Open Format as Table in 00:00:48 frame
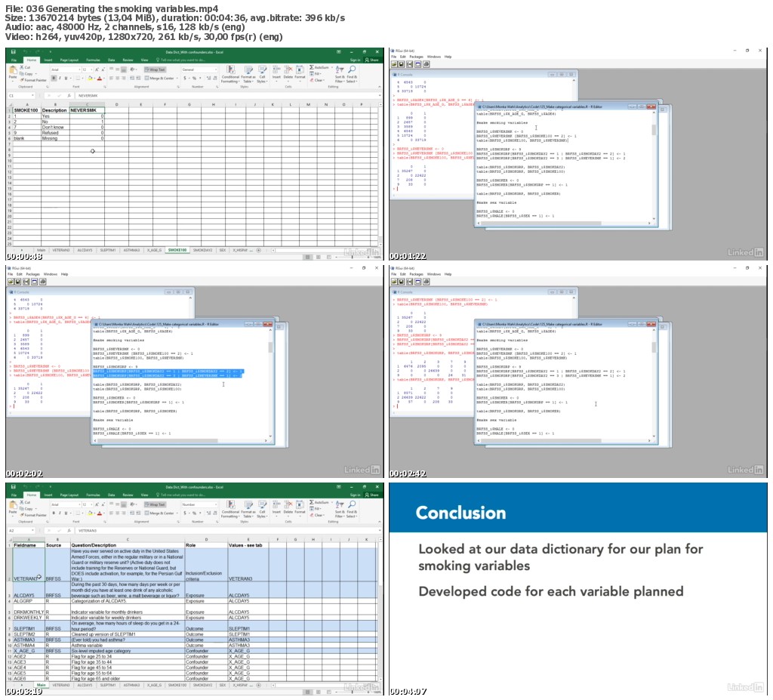This screenshot has height=700, width=773. (x=248, y=74)
